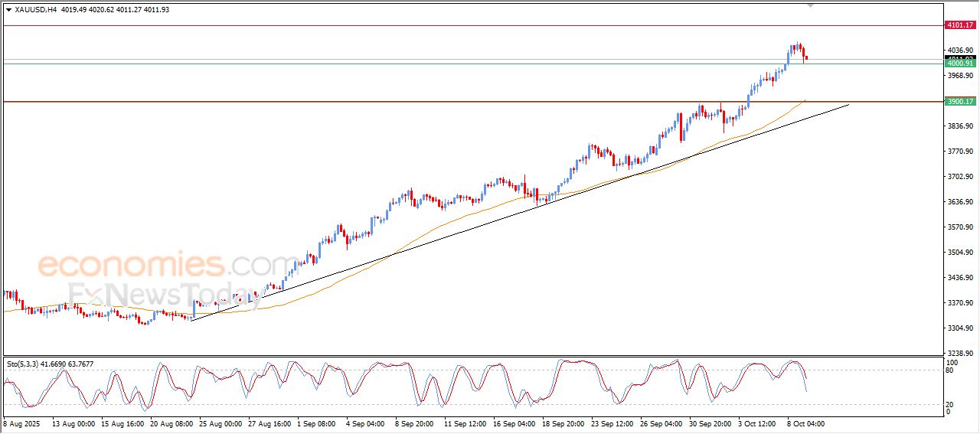Click the 3636.90 price axis label

pos(959,202)
